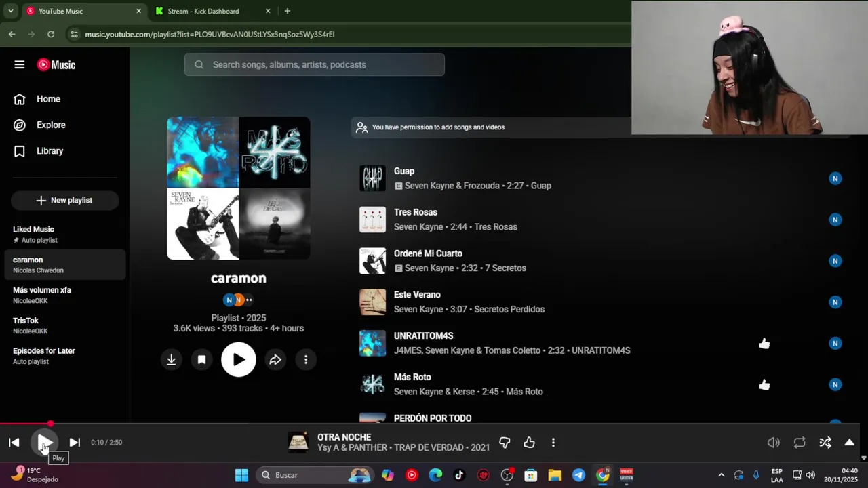
Task: Open Episodes for Later playlist
Action: [x=64, y=356]
